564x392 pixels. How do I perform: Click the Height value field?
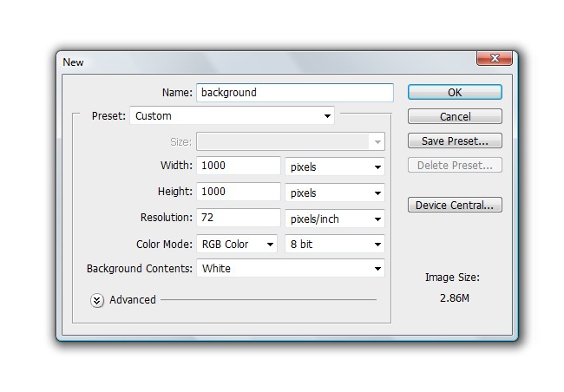click(x=239, y=193)
